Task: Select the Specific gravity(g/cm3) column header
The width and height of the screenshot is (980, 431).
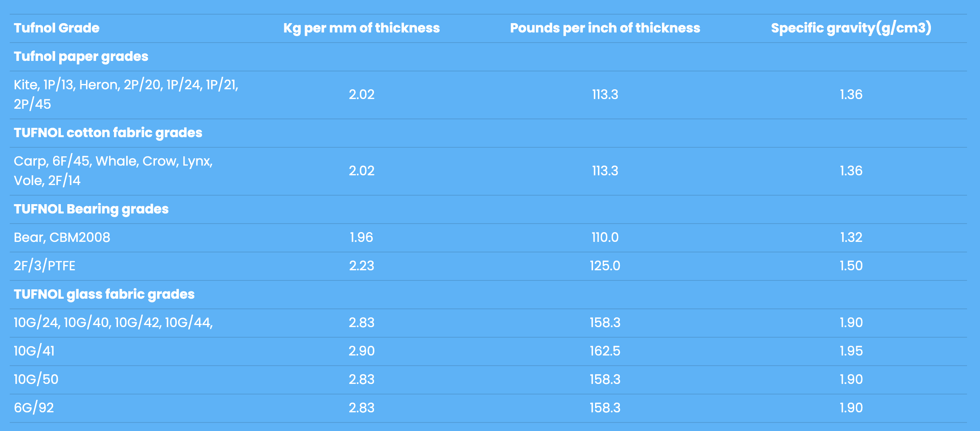Action: (x=851, y=28)
